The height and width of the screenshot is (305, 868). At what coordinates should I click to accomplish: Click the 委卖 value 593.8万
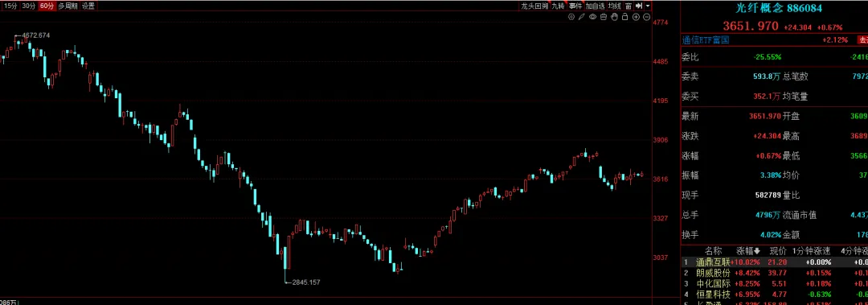(767, 76)
